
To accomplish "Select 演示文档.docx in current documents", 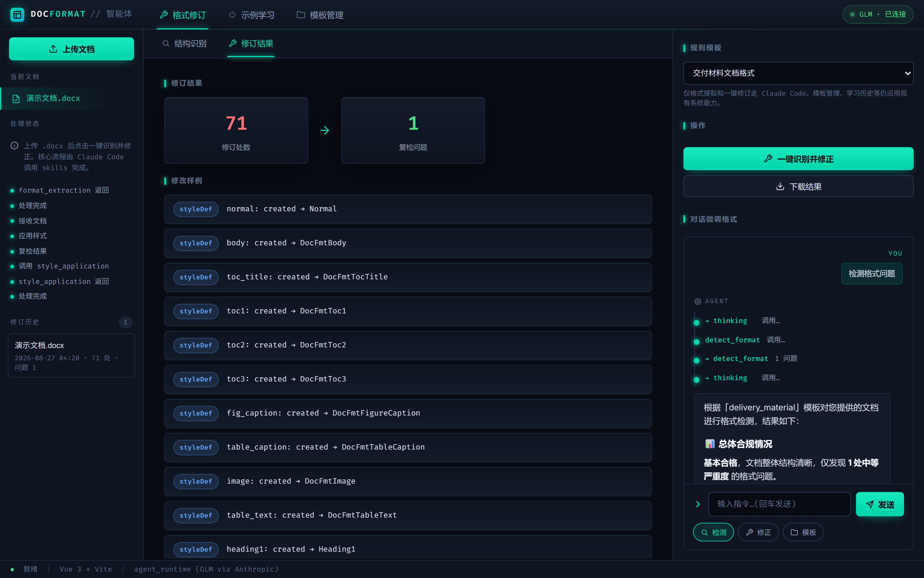I will [x=72, y=99].
